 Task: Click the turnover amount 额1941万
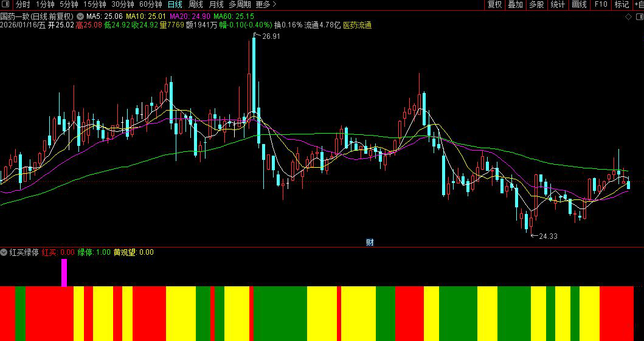pyautogui.click(x=202, y=25)
